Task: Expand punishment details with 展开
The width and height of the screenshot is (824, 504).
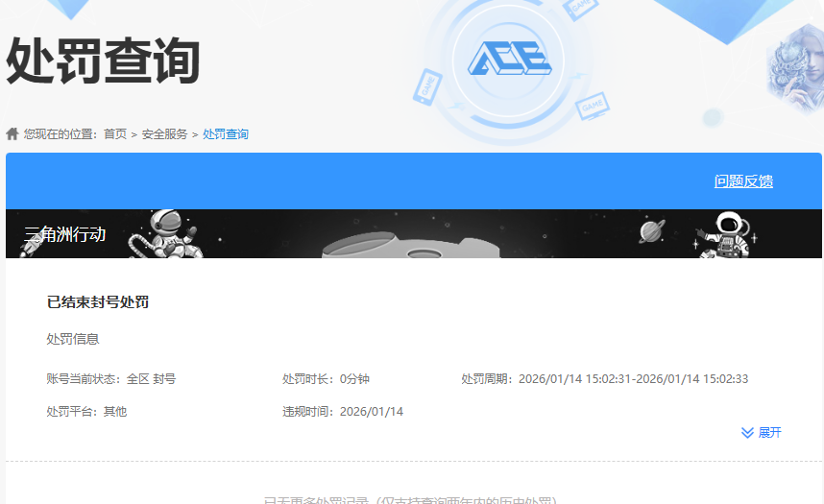Action: click(761, 433)
